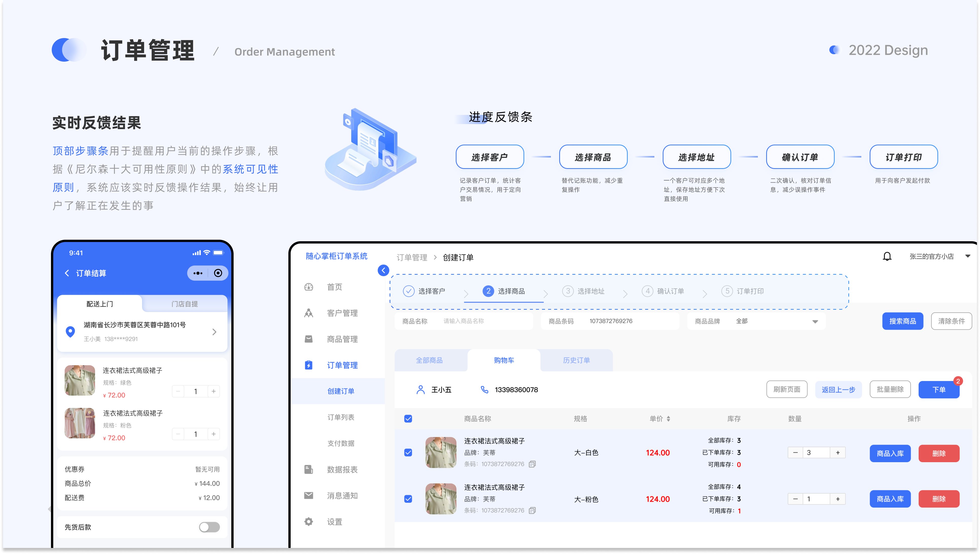Open 设置 gear icon in sidebar
Screen dimensions: 980x554
point(308,522)
